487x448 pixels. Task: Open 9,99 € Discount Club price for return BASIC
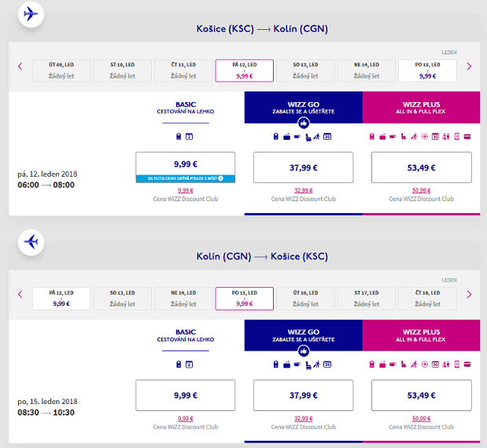[x=186, y=418]
